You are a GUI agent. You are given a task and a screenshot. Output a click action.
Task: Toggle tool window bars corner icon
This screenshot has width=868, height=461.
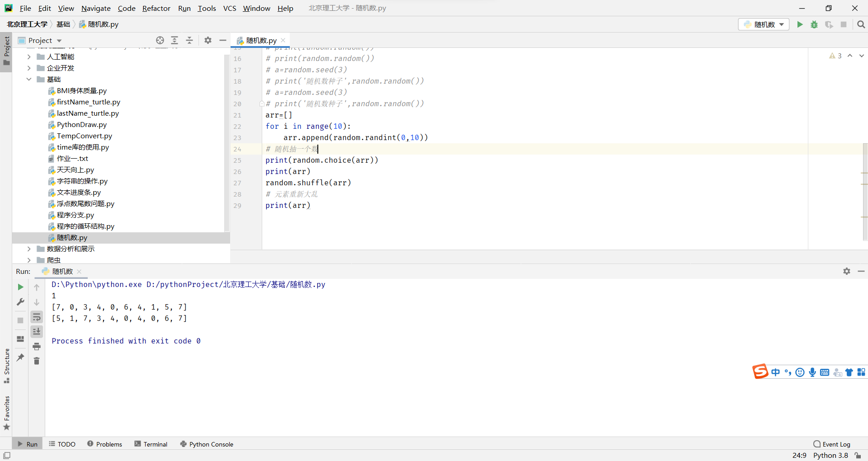click(x=7, y=456)
